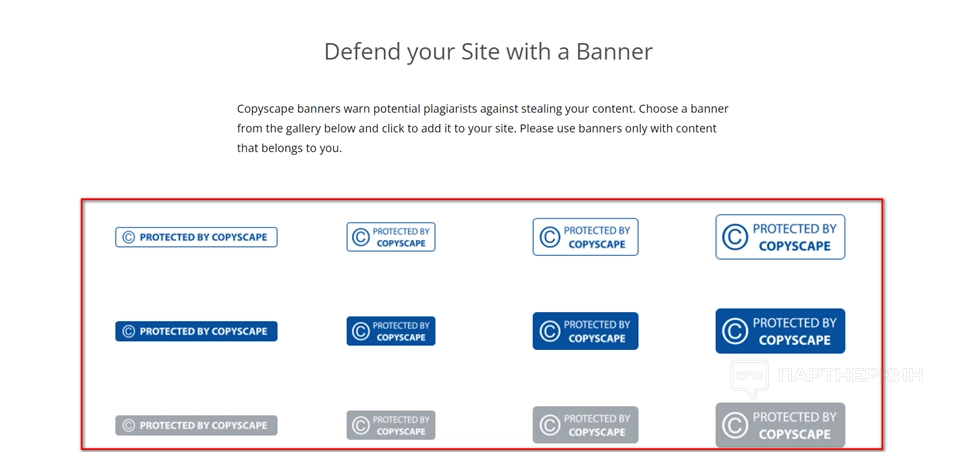
Task: Pick the medium blue two-line Copyscape banner
Action: (x=585, y=332)
